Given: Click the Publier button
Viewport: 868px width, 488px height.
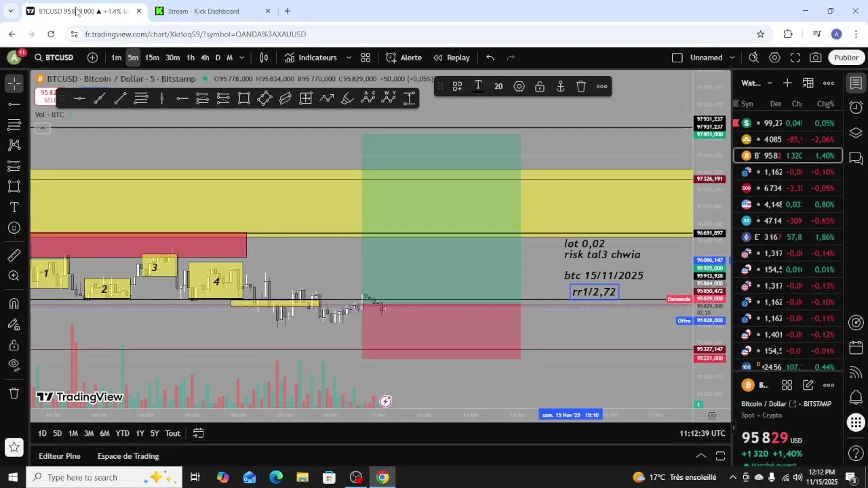Looking at the screenshot, I should pos(846,58).
